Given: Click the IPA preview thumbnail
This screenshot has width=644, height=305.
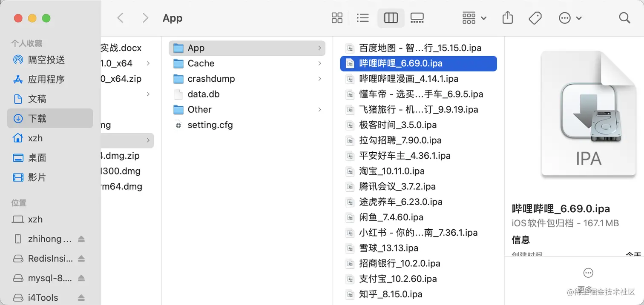Looking at the screenshot, I should (589, 114).
